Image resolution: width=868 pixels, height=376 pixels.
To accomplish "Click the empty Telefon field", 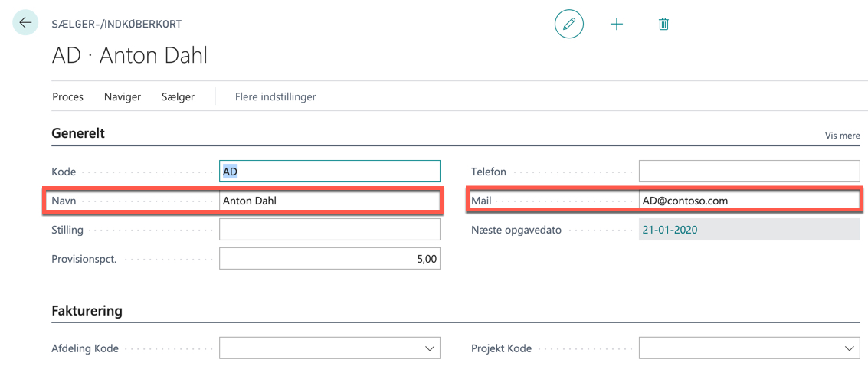I will [x=749, y=172].
